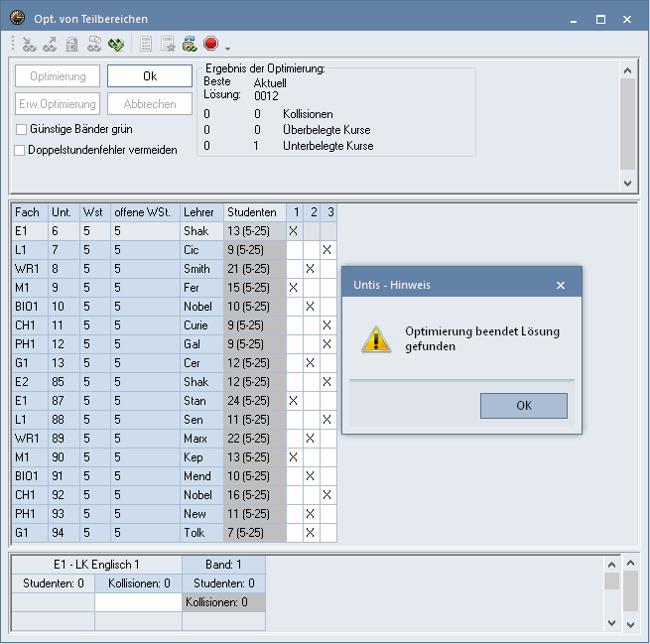Click the yellow warning triangle icon in dialog

pos(376,339)
